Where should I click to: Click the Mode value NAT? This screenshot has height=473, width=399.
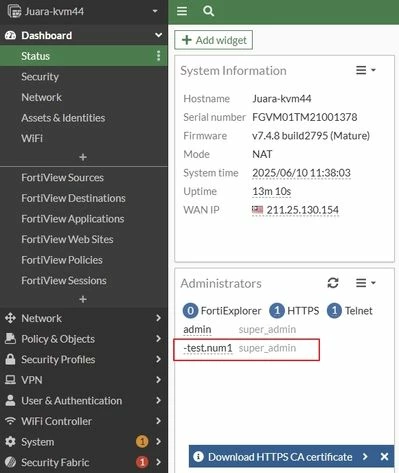(262, 154)
